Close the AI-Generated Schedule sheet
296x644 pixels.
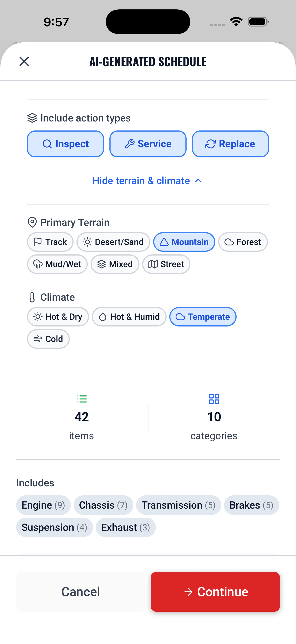[x=24, y=62]
